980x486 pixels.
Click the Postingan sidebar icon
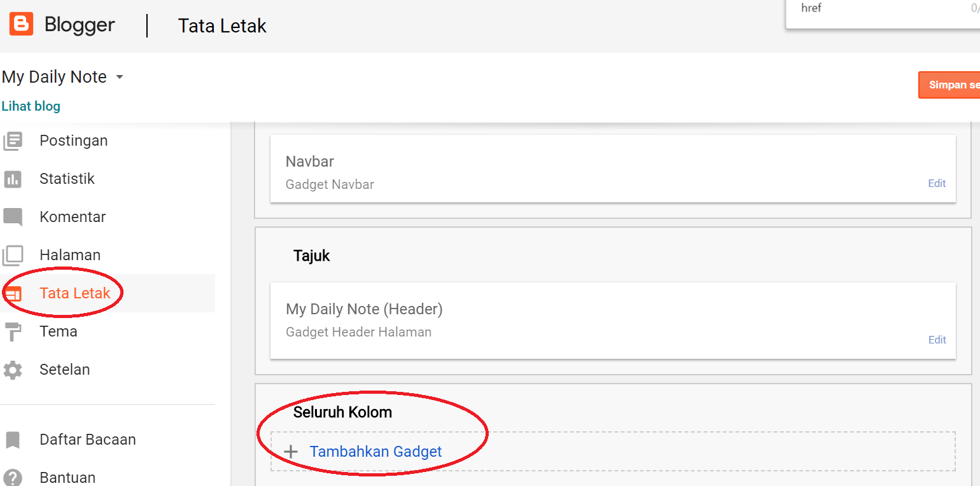(13, 141)
